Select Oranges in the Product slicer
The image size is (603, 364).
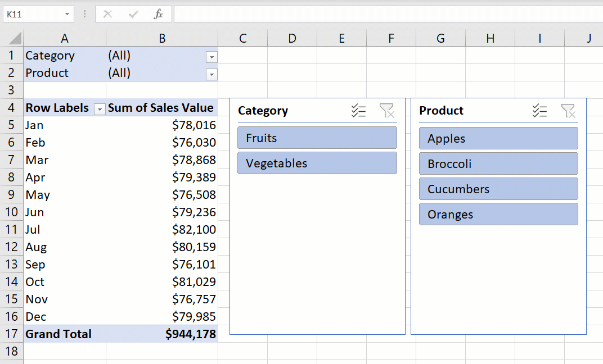pos(498,214)
